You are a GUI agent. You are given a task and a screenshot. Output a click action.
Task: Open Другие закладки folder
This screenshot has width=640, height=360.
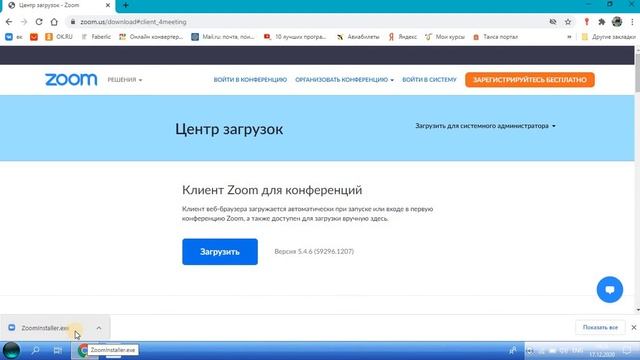coord(608,37)
